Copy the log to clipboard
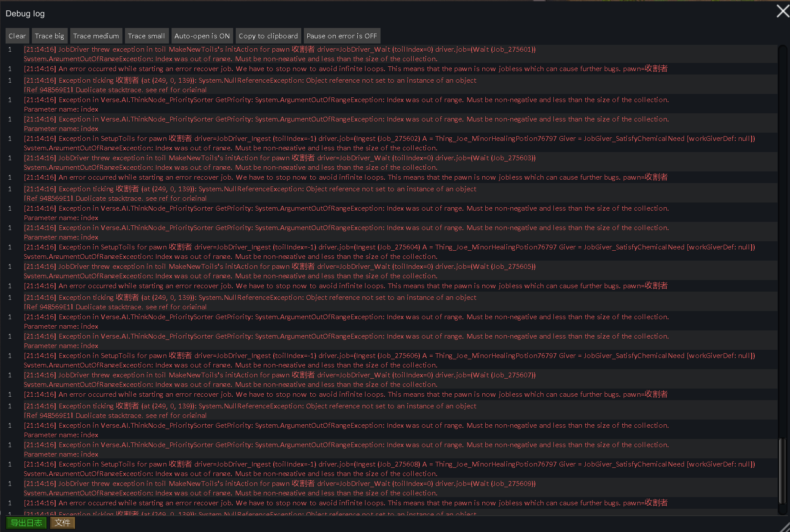 268,36
